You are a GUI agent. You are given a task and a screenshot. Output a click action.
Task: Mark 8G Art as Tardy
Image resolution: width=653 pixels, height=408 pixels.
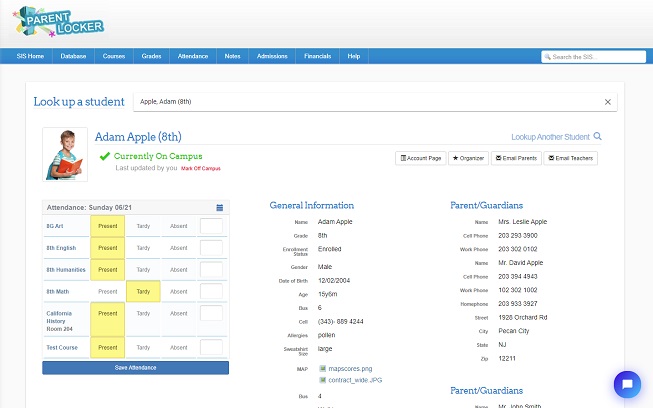(x=143, y=226)
